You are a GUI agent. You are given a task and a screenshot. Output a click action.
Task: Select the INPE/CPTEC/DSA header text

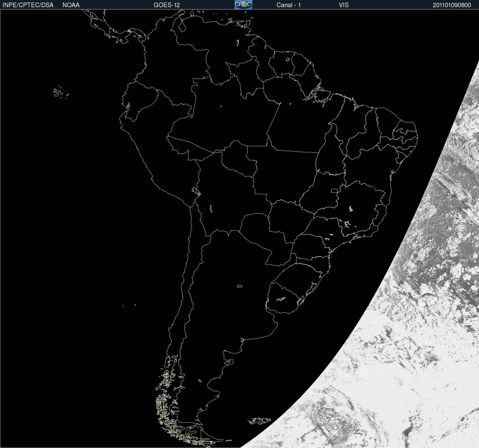point(28,5)
